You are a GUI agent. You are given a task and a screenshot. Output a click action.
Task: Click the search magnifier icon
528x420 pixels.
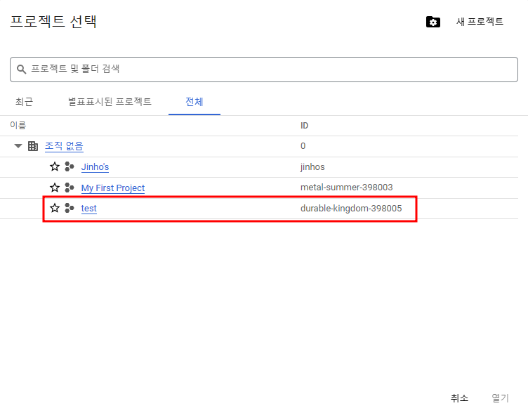tap(22, 70)
